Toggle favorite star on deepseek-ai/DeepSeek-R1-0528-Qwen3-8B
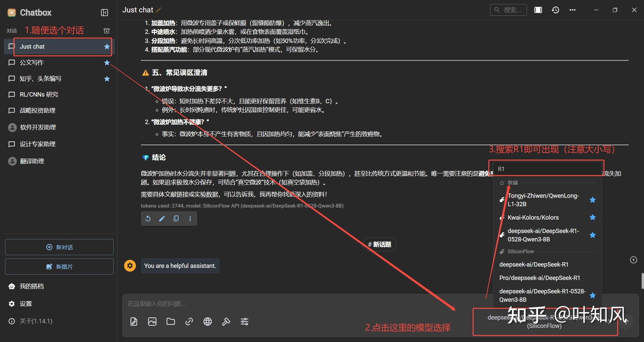Screen dimensions: 644x342 click(x=593, y=235)
